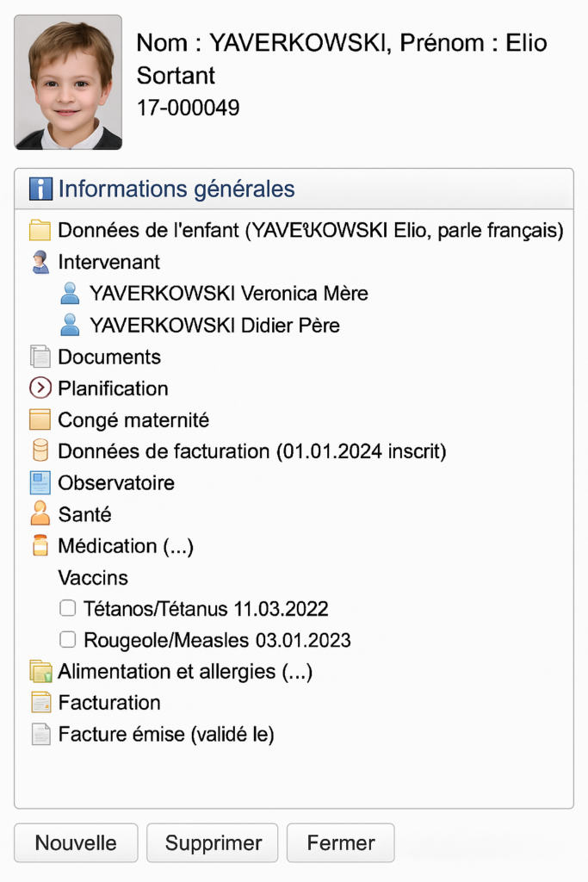Click the Données de facturation database icon

pos(40,451)
